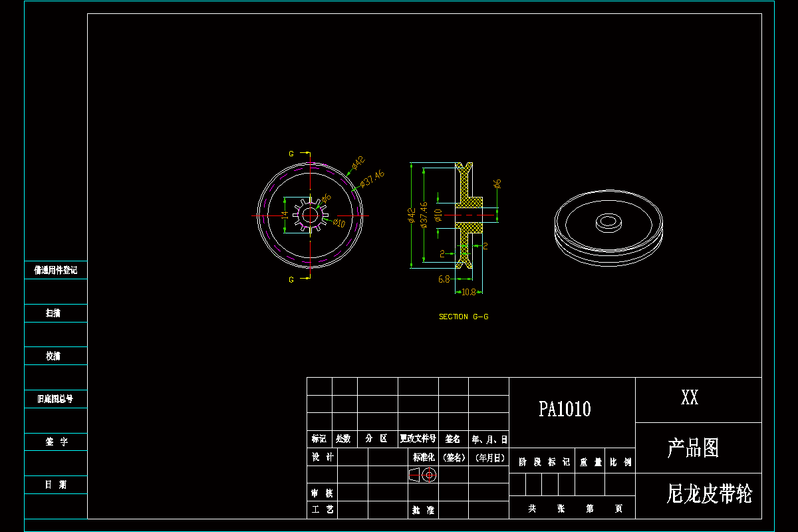The image size is (798, 532).
Task: Select the '设 计' cell
Action: coord(322,457)
